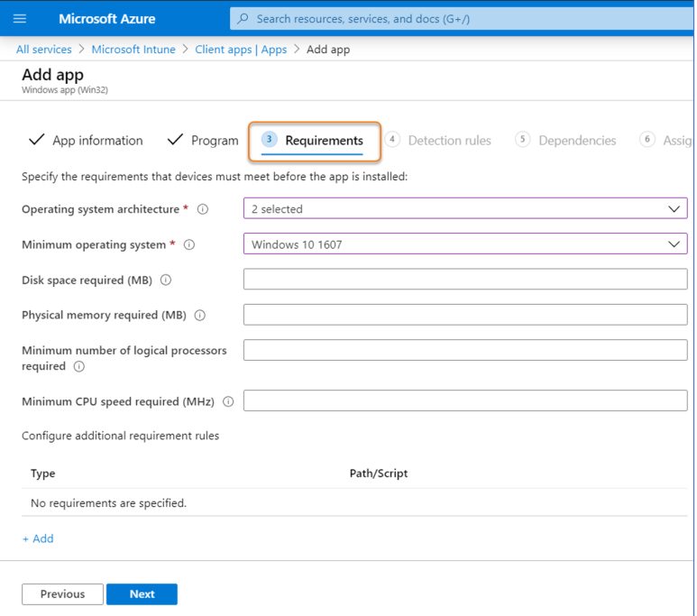Expand Operating system architecture dropdown
697x616 pixels.
[465, 209]
